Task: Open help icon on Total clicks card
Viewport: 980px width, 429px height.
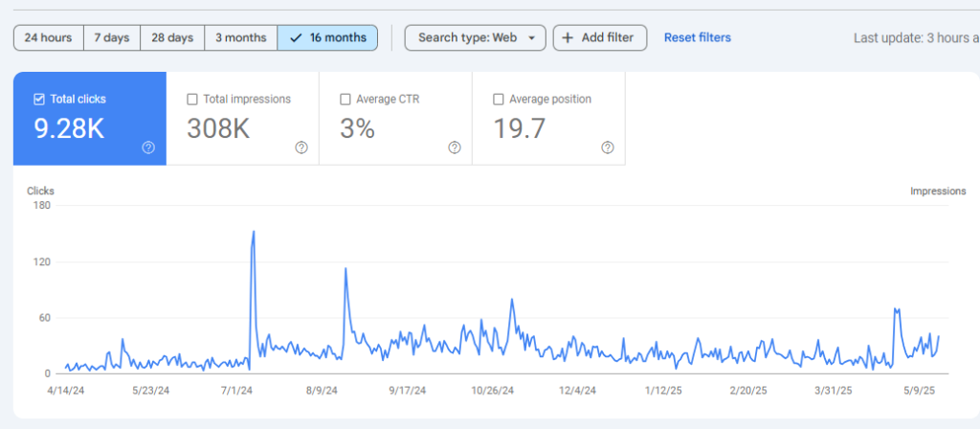Action: (148, 147)
